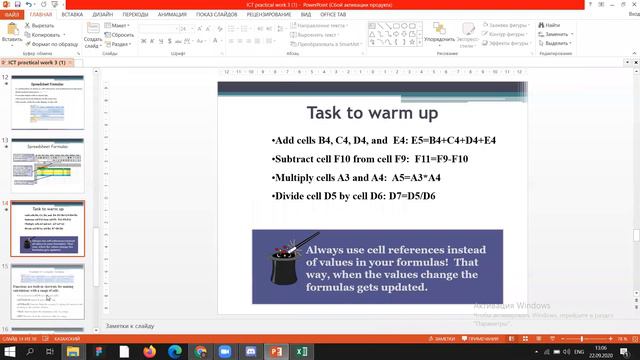Select the star shape in shapes gallery

tap(412, 42)
